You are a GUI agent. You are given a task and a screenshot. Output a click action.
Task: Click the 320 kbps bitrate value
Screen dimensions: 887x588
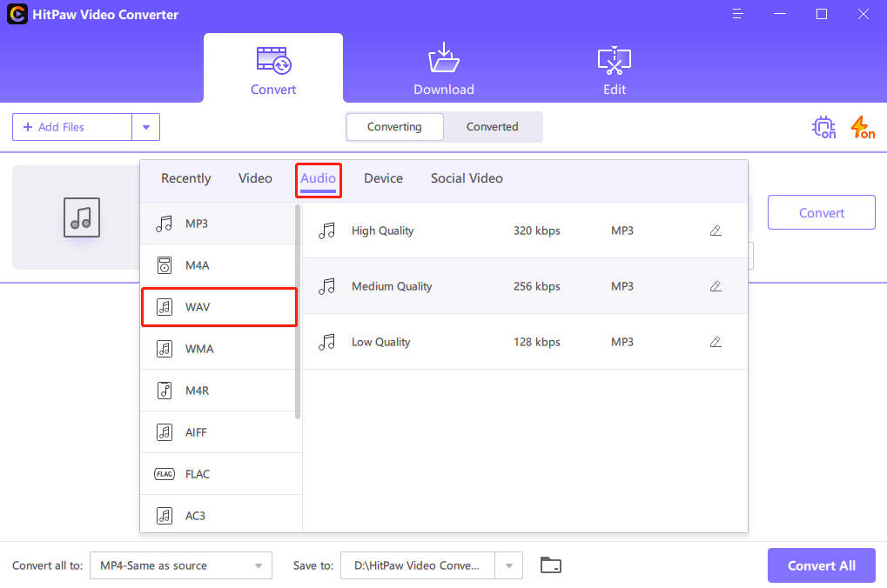point(537,231)
